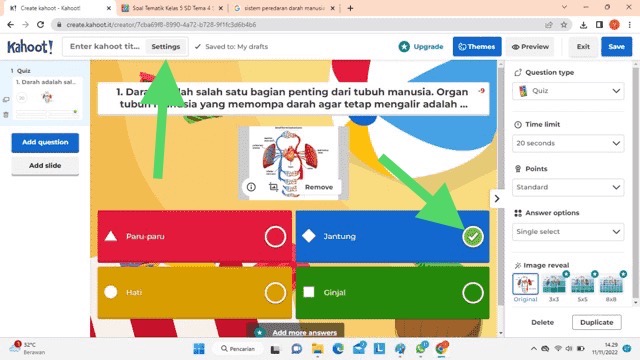
Task: Click the browser downloads icon
Action: [x=583, y=25]
